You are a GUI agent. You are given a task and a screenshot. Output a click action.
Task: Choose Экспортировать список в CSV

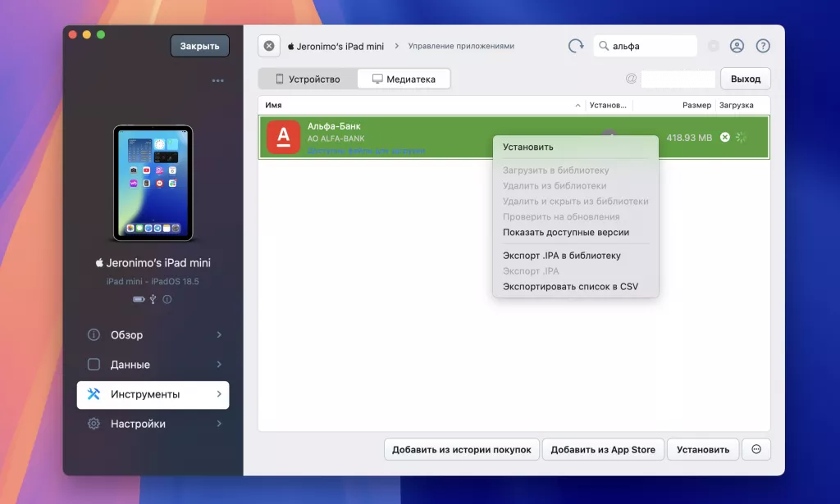coord(569,287)
